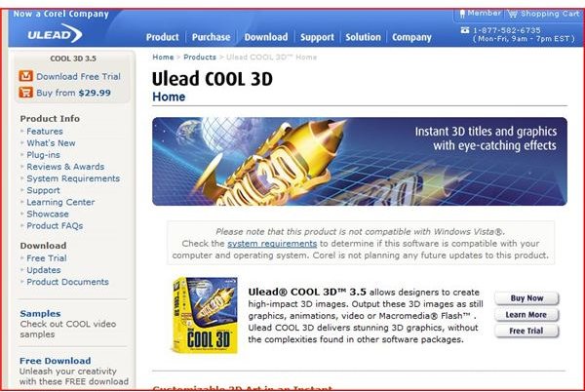Open Reviews & Awards link
585x392 pixels.
(x=65, y=167)
